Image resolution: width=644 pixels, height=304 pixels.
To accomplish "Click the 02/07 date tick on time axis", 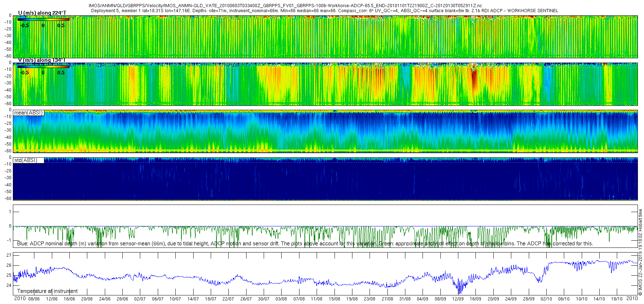I will pos(140,299).
